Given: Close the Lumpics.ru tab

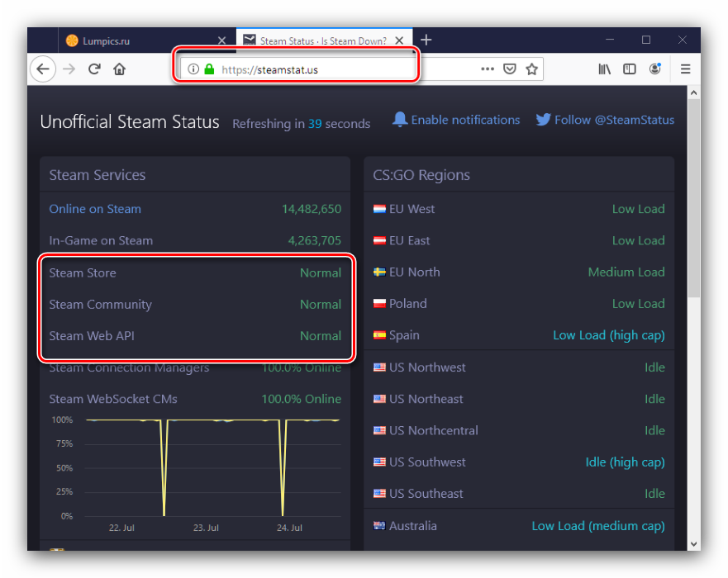Looking at the screenshot, I should 221,40.
